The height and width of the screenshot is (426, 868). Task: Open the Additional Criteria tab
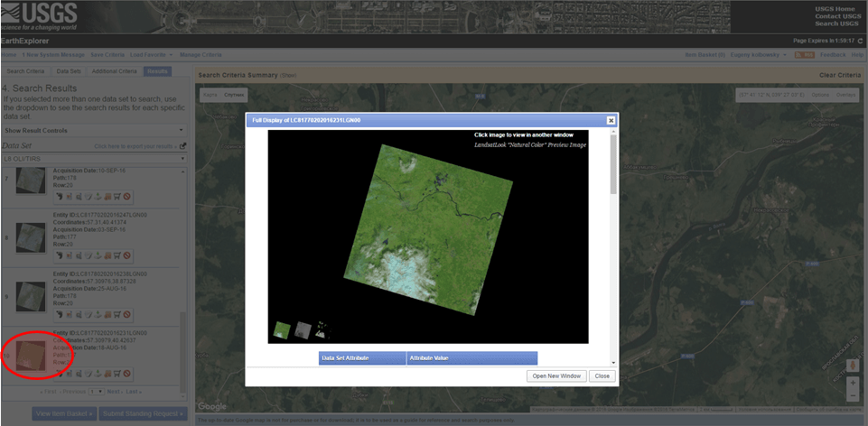click(x=114, y=70)
